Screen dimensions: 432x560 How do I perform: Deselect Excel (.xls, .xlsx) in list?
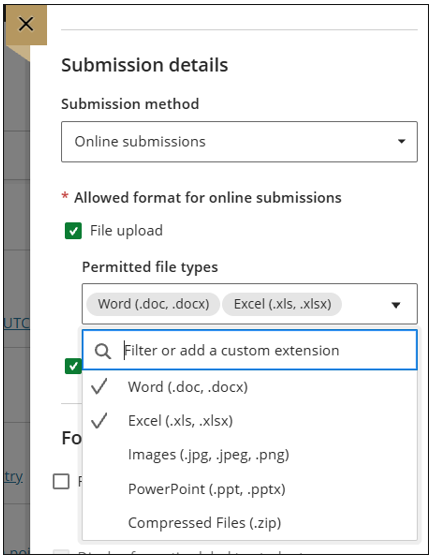coord(250,421)
